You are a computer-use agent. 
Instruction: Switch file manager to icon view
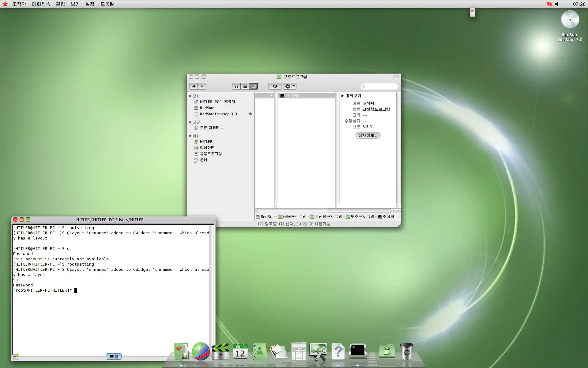[236, 86]
